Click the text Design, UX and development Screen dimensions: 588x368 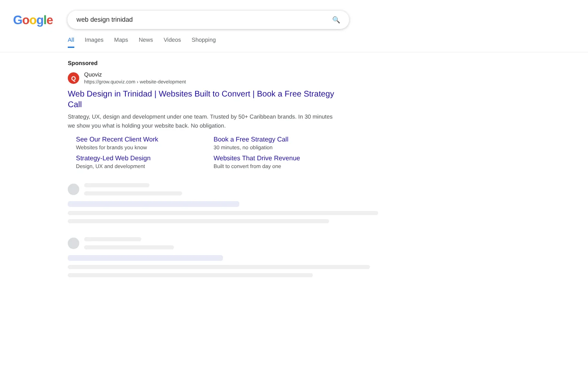(110, 166)
